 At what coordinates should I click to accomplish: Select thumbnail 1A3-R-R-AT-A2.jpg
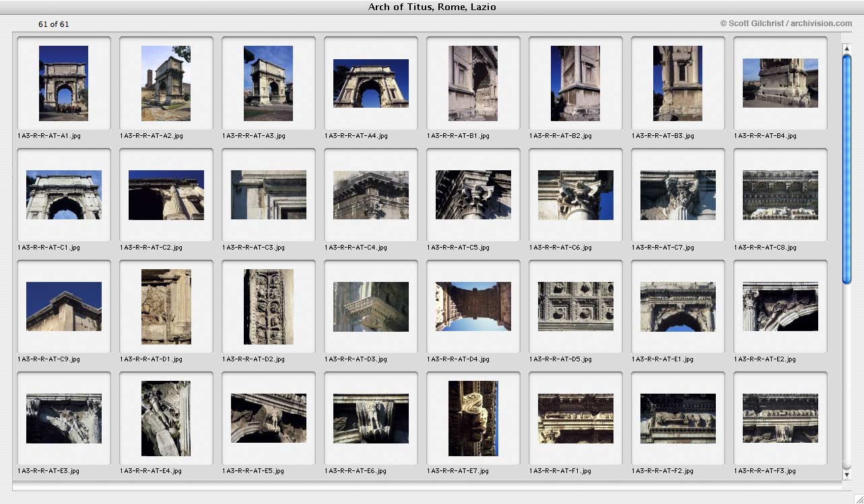pyautogui.click(x=166, y=83)
